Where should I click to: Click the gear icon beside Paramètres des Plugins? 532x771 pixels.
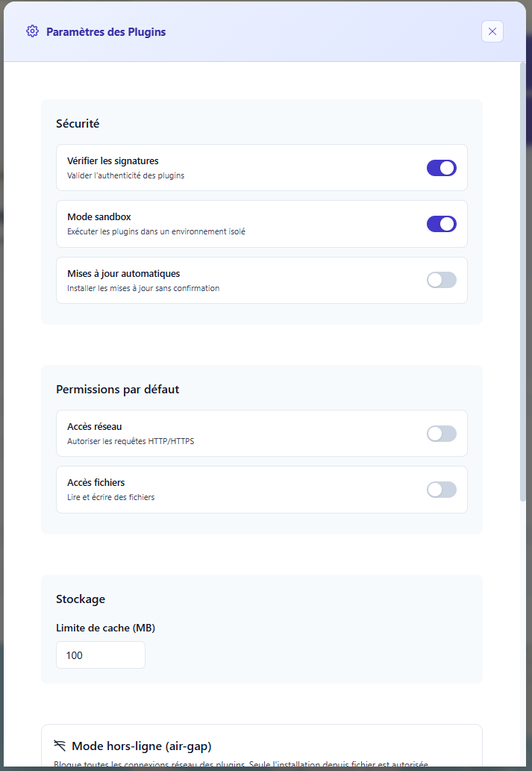click(x=32, y=31)
